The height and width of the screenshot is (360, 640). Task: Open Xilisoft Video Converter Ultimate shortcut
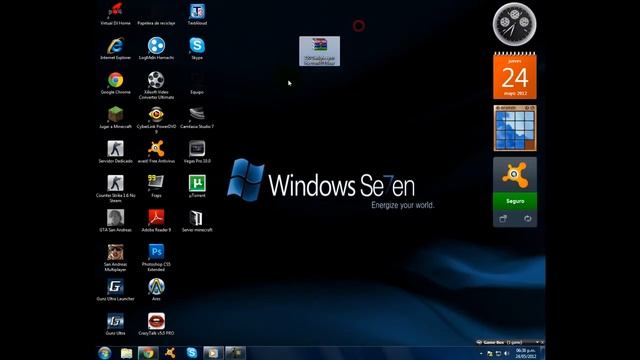156,85
